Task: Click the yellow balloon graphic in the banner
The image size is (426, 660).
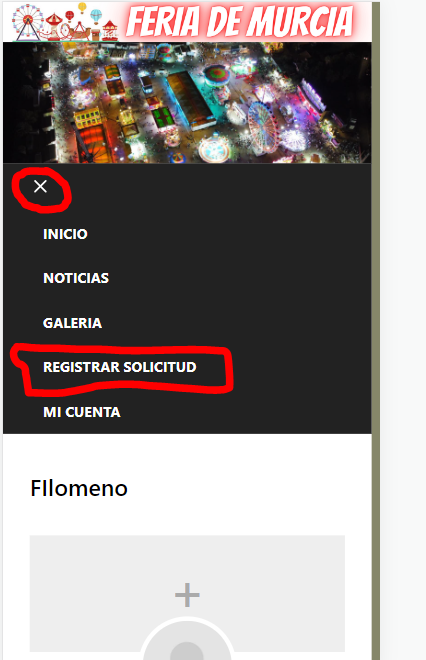Action: (x=82, y=8)
